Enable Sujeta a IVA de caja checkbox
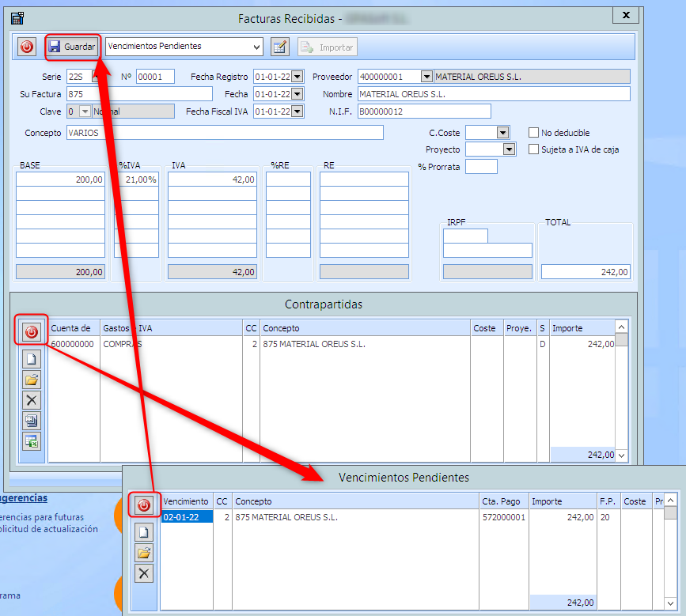The image size is (686, 616). pos(534,149)
